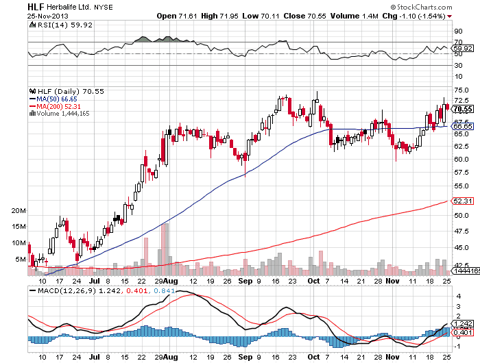The height and width of the screenshot is (363, 480).
Task: Click the 15M volume scale label
Action: pos(19,227)
